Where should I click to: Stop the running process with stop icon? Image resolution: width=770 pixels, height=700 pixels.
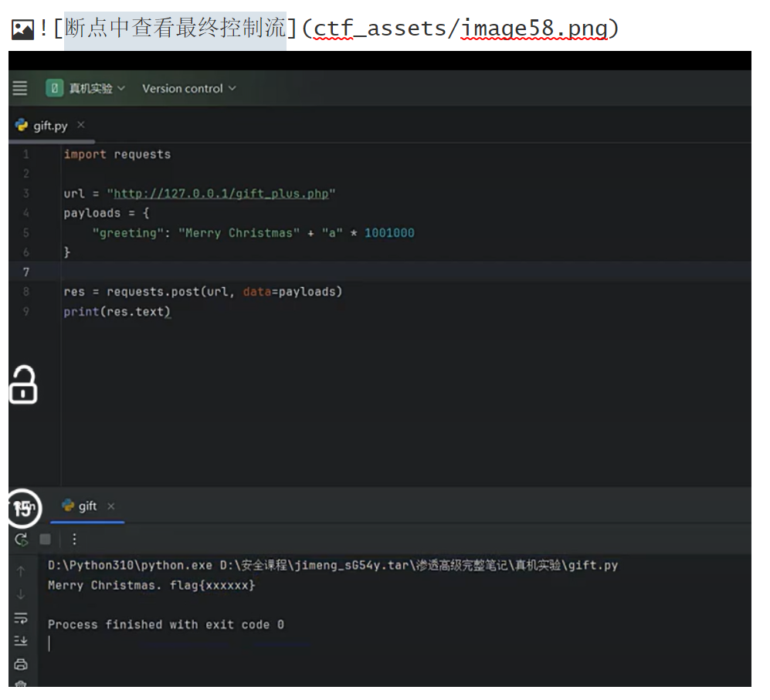(x=45, y=539)
